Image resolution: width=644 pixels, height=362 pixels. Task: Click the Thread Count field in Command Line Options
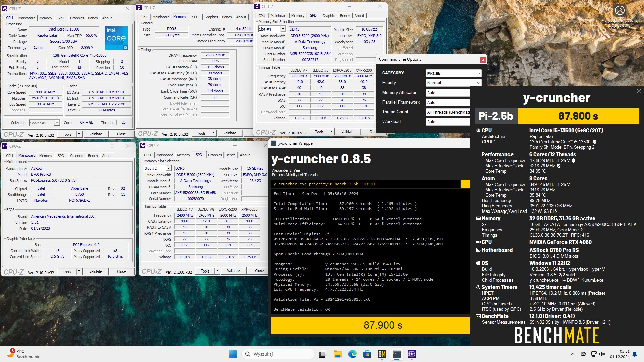tap(448, 112)
